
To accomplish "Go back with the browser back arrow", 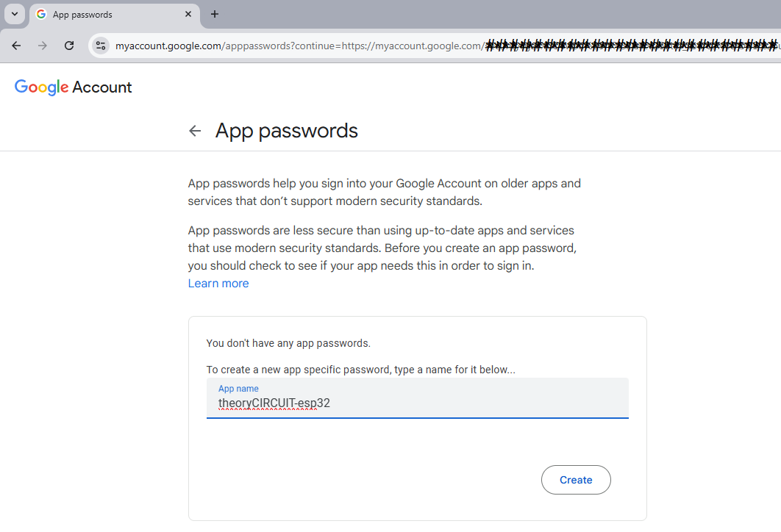I will [x=16, y=46].
